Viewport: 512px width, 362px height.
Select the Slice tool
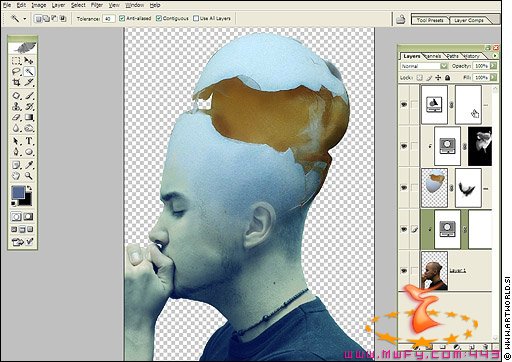click(x=29, y=82)
